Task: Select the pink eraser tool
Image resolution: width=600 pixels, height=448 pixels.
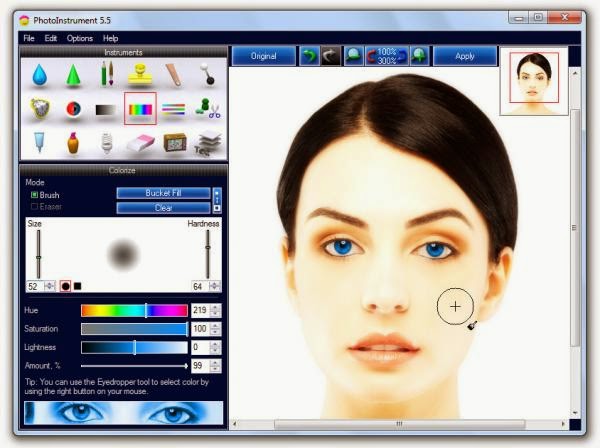Action: [140, 143]
